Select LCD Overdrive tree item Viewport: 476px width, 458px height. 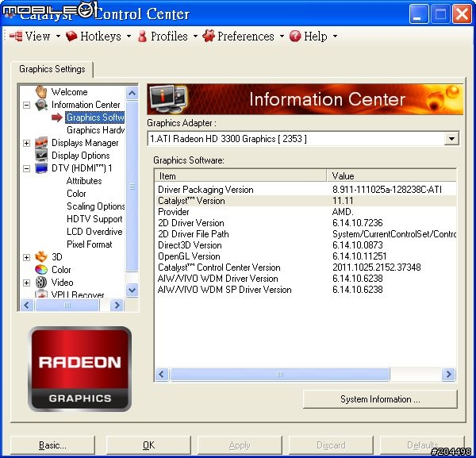click(94, 232)
